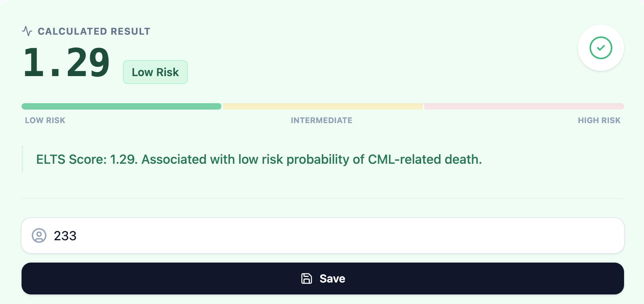Viewport: 644px width, 304px height.
Task: Click the user profile icon in the input
Action: pos(39,235)
